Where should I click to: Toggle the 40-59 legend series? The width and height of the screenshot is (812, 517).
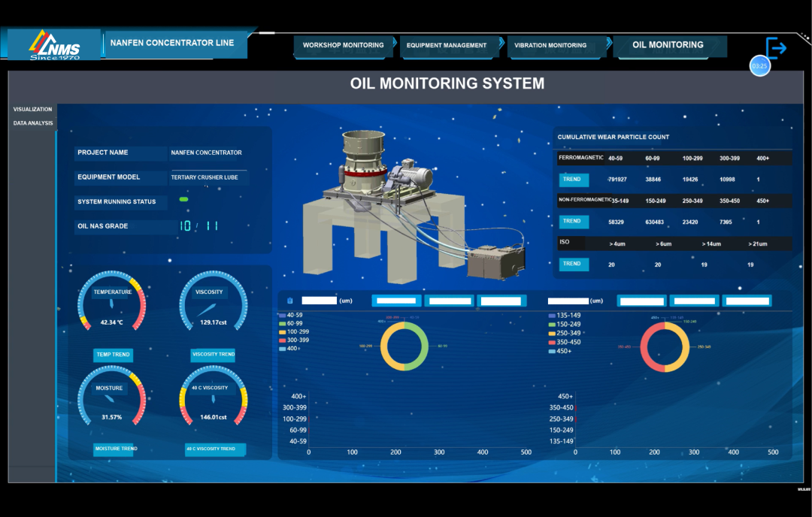click(x=291, y=315)
